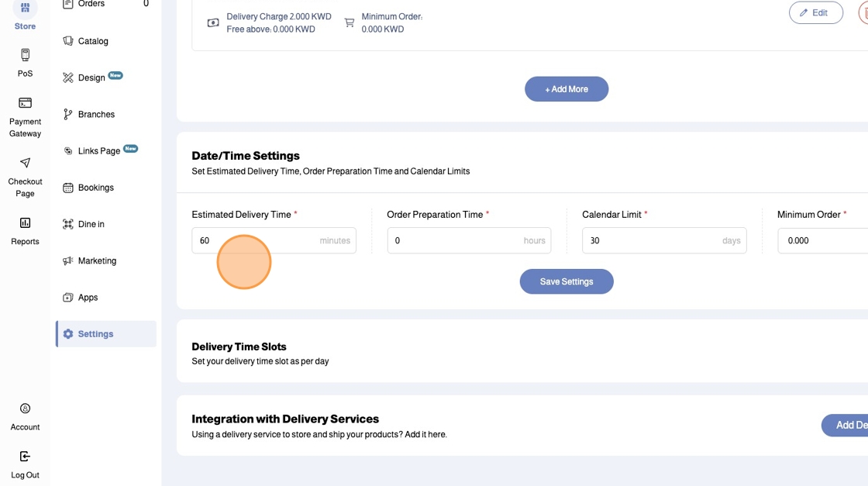868x486 pixels.
Task: Go to Branches in sidebar
Action: (x=96, y=114)
